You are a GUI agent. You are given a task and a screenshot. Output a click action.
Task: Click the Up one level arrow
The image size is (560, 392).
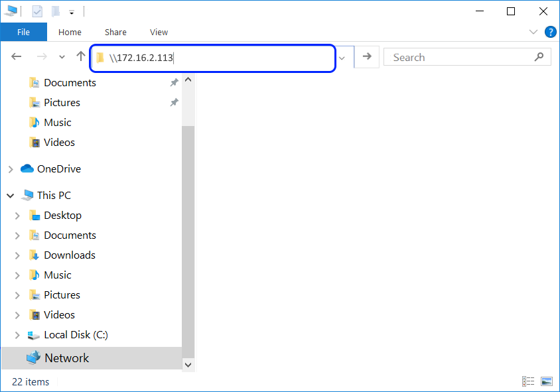click(x=81, y=56)
